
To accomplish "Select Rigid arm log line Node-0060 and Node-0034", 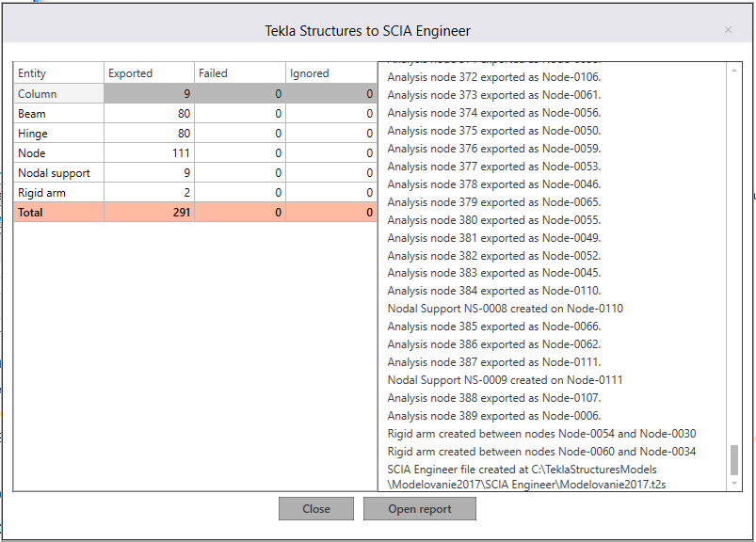I will click(541, 452).
